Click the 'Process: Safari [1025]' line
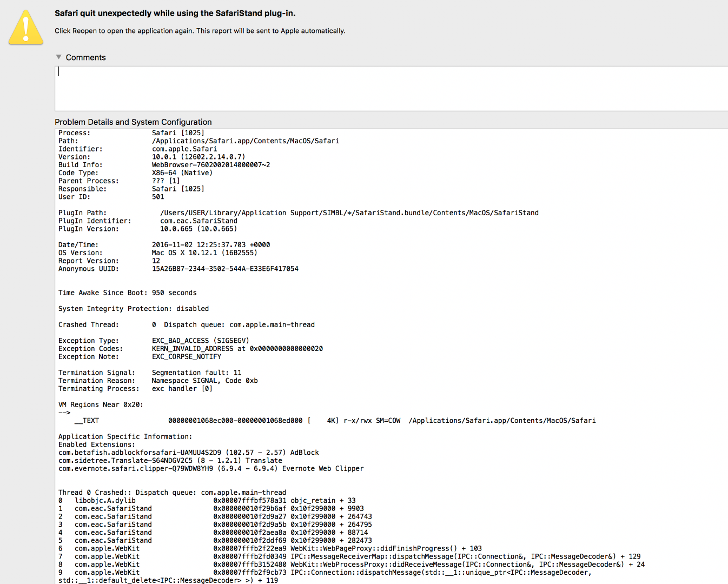Image resolution: width=728 pixels, height=584 pixels. pos(131,133)
